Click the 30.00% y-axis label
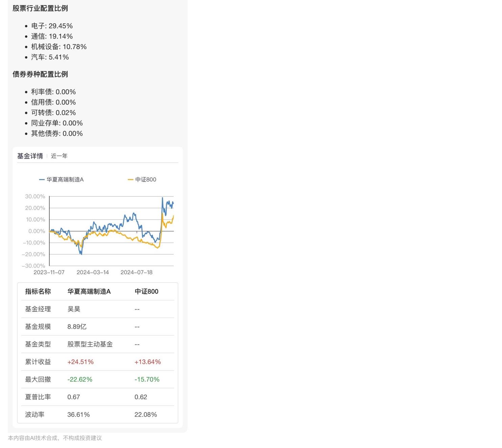The image size is (502, 448). [x=35, y=196]
